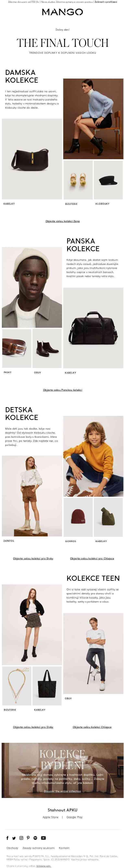Open 'Objevte celou Panskou kolekci' link
124x868 pixels.
62,390
